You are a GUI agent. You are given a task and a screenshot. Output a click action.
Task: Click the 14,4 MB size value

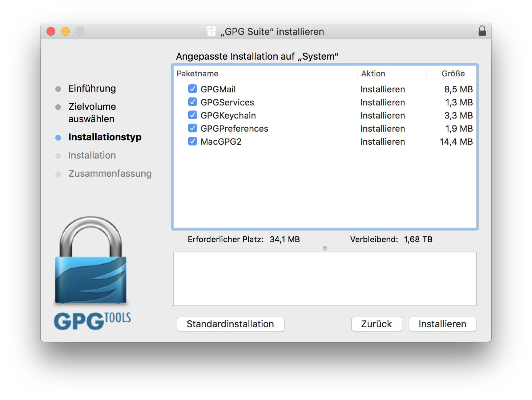(456, 141)
